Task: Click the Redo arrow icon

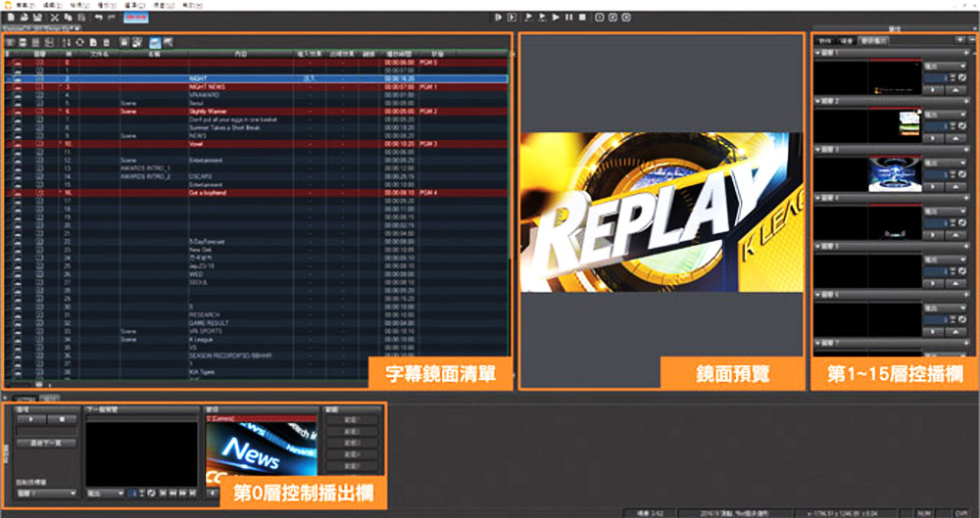Action: [112, 18]
